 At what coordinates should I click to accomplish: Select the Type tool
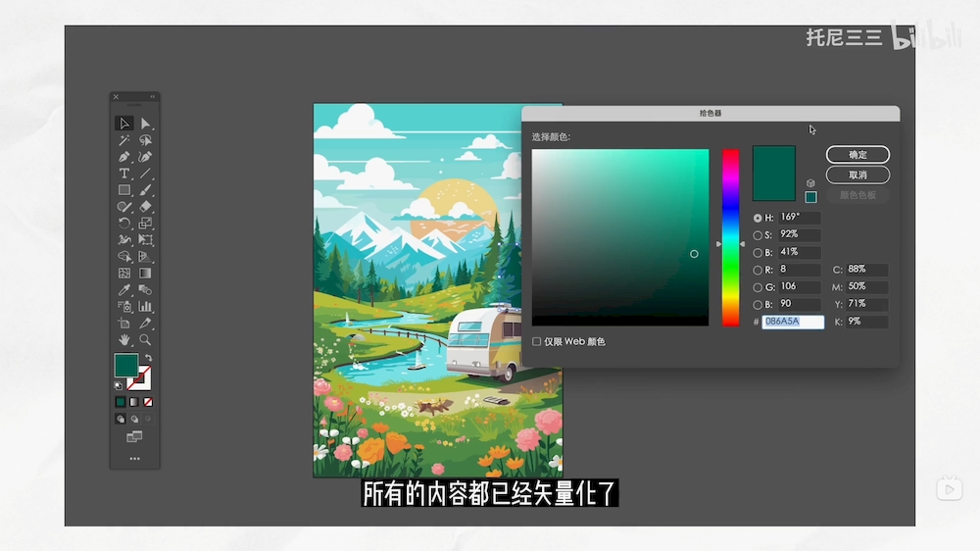pos(124,174)
